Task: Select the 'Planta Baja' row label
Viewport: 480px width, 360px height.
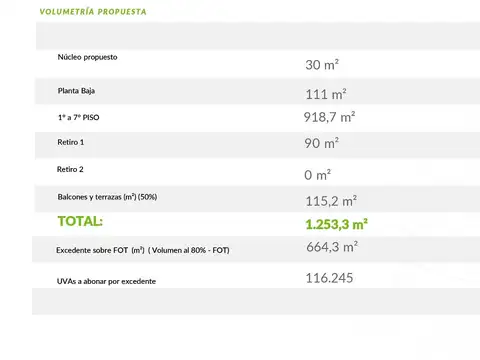Action: point(76,91)
